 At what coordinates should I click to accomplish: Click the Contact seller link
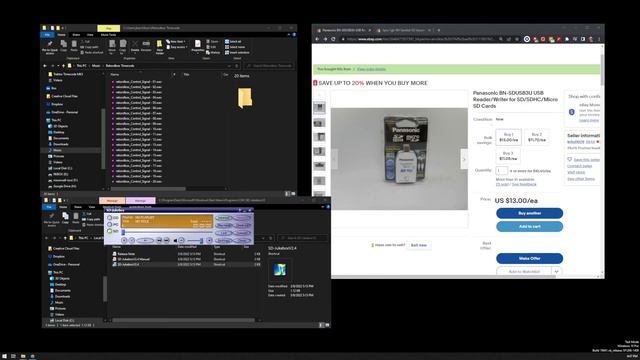[x=579, y=166]
